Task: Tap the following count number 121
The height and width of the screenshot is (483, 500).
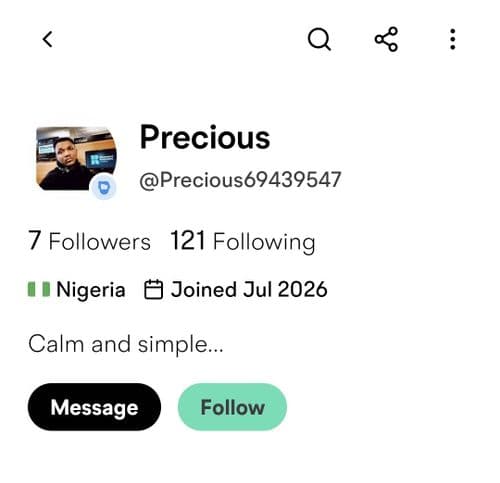Action: coord(187,240)
